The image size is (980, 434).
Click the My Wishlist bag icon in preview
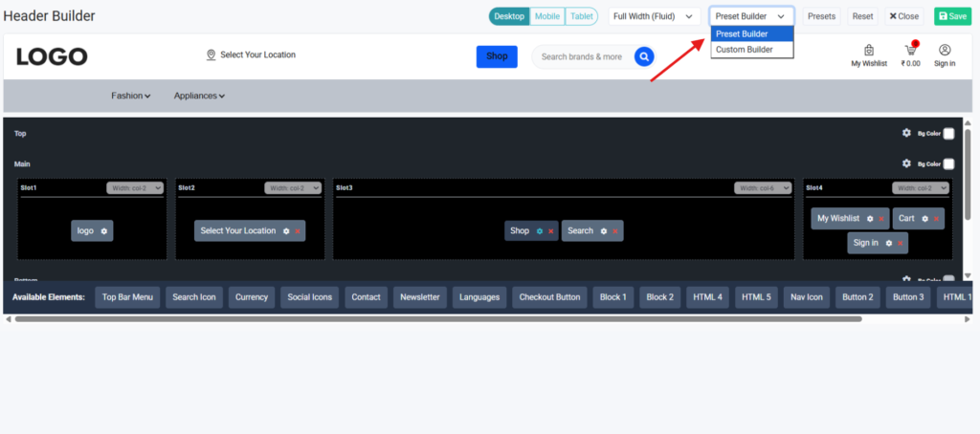869,50
